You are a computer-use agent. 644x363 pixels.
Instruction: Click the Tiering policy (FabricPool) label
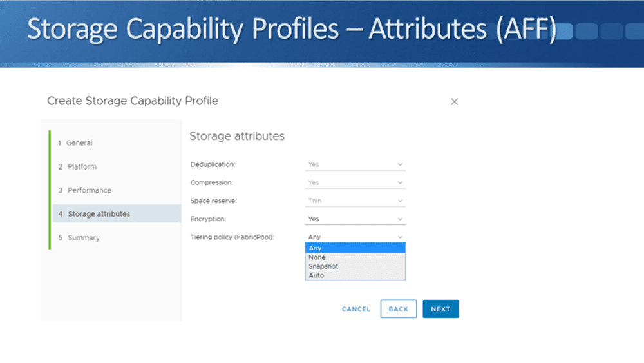(x=232, y=237)
